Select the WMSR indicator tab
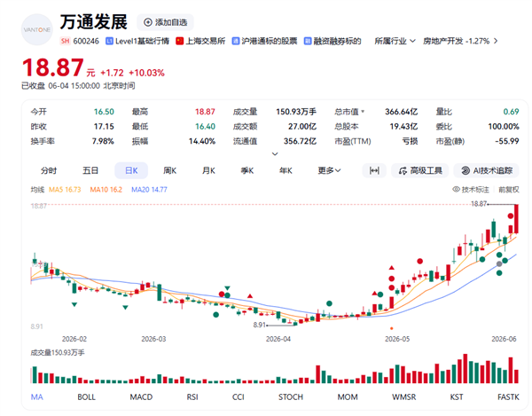The width and height of the screenshot is (532, 416). point(403,396)
